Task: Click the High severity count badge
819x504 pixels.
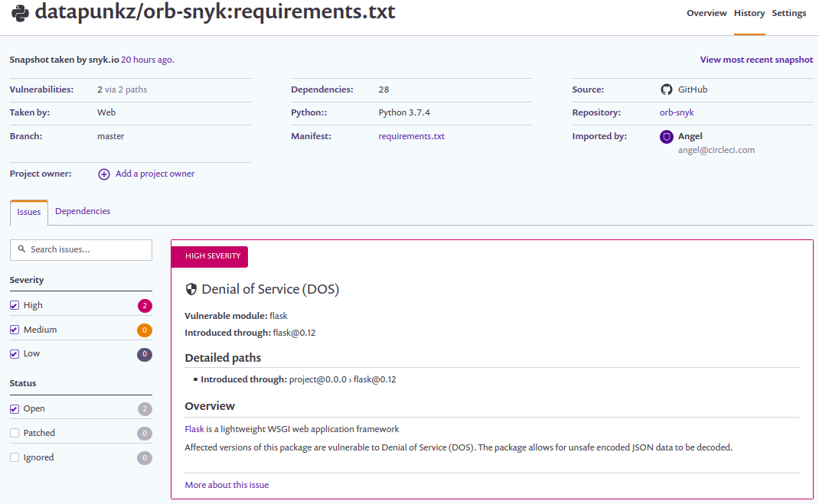Action: 145,306
